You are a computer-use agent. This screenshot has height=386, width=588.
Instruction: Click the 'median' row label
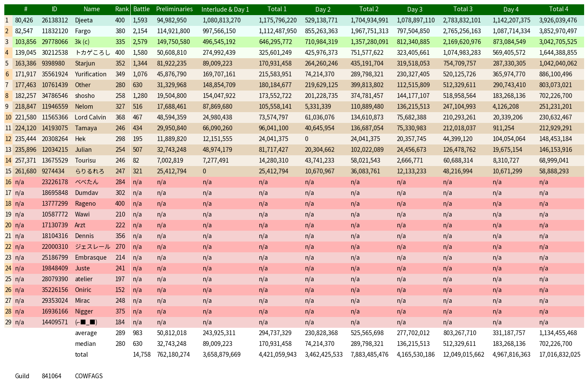pyautogui.click(x=85, y=344)
